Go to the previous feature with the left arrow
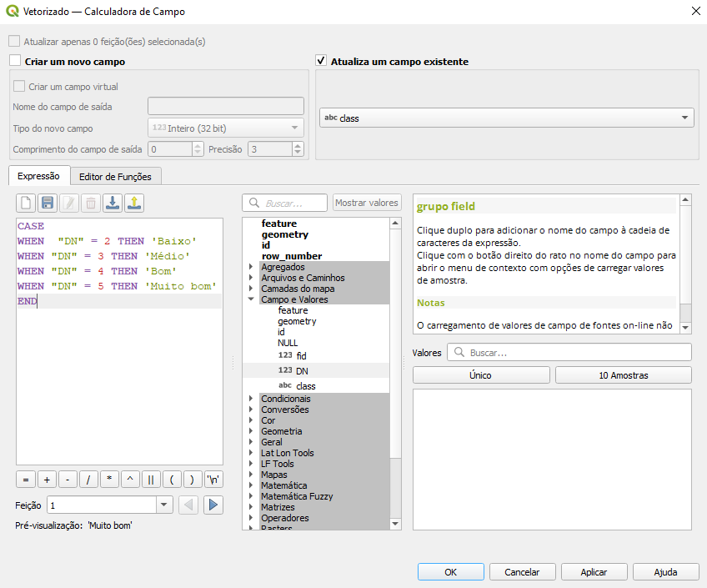Viewport: 707px width, 588px height. [x=188, y=505]
